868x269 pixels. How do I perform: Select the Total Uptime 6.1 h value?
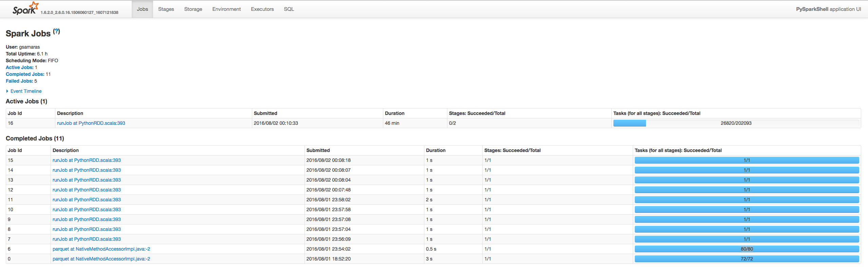(42, 54)
